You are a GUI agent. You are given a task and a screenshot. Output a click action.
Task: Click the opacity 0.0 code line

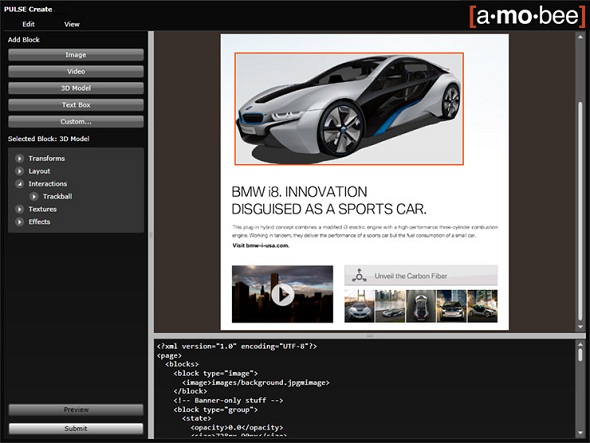coord(237,428)
